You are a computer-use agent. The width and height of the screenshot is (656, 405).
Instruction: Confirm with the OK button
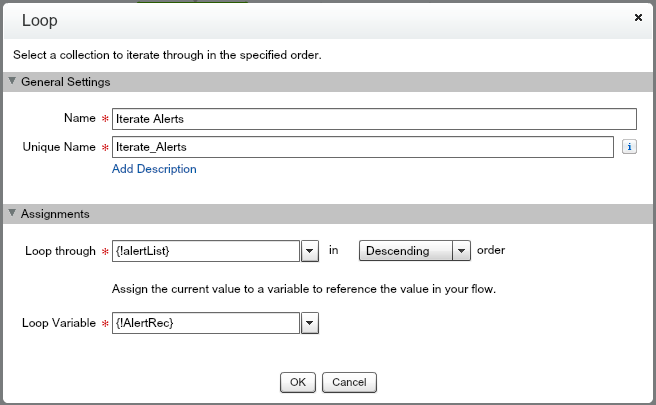pyautogui.click(x=298, y=382)
